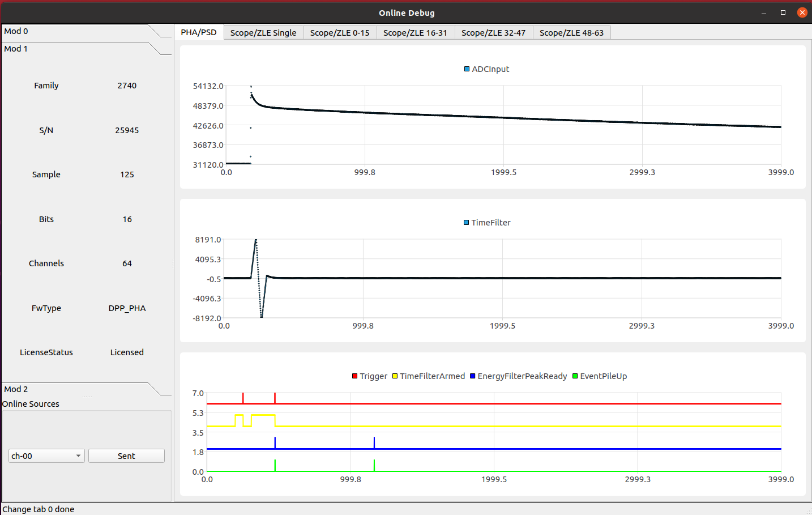Viewport: 812px width, 515px height.
Task: Click the Sent button
Action: pos(126,456)
